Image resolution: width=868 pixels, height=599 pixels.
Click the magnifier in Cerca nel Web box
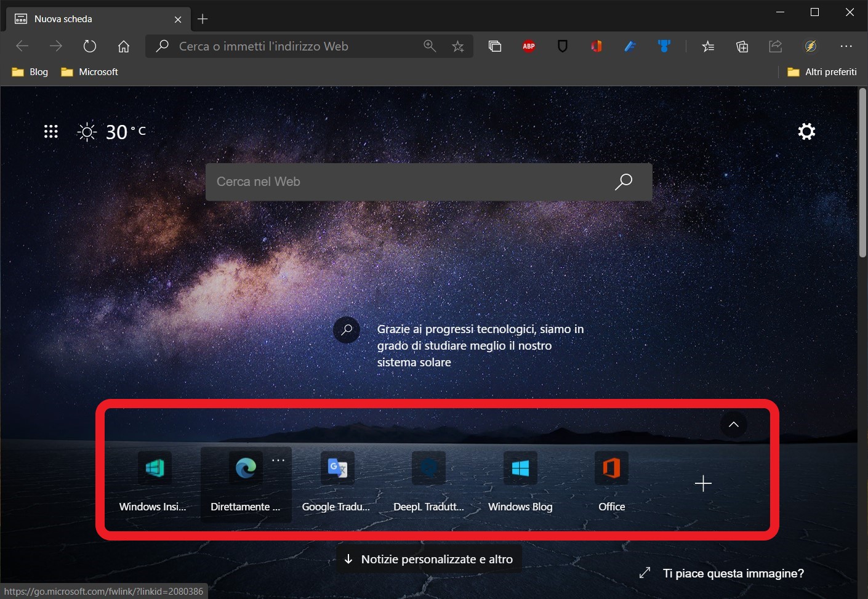(624, 182)
